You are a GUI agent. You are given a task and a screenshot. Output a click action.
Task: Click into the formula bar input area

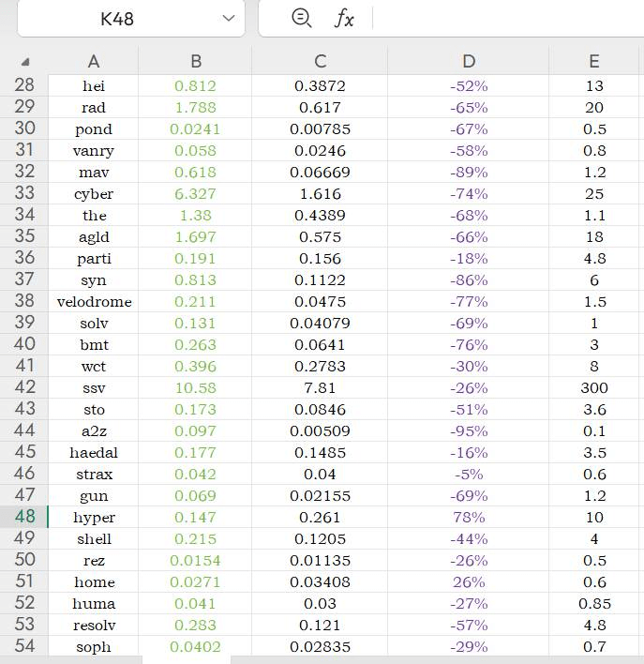508,18
